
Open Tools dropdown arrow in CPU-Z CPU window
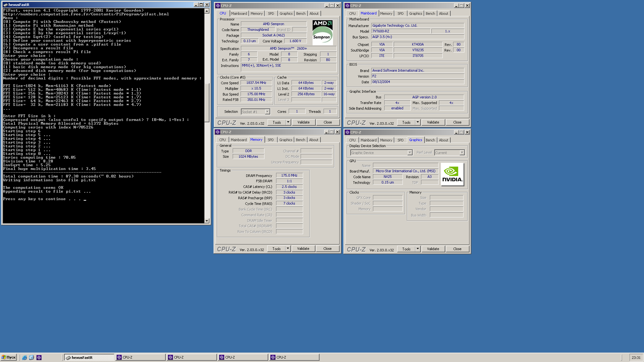coord(288,122)
